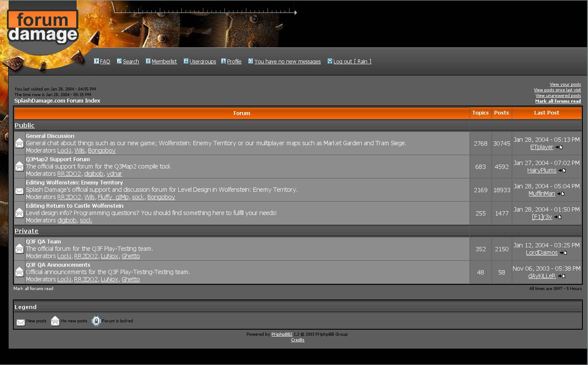Viewport: 588px width, 365px height.
Task: Click the General Discussion forum envelope icon
Action: [19, 143]
